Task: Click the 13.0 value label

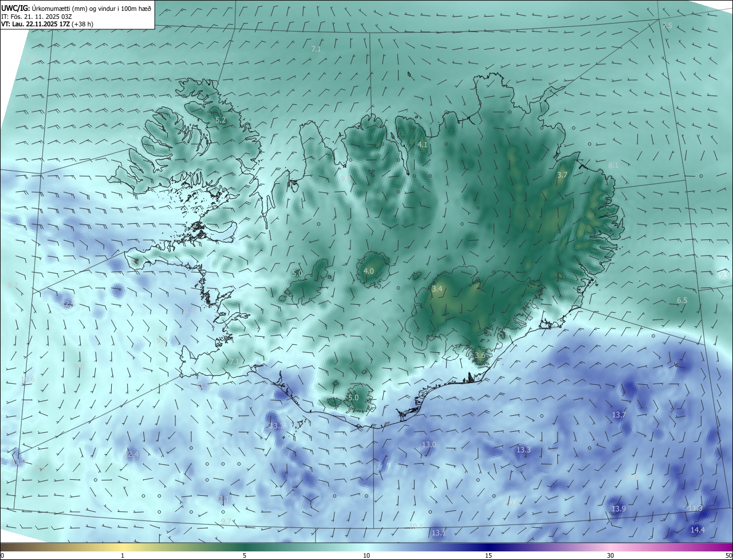Action: 429,444
